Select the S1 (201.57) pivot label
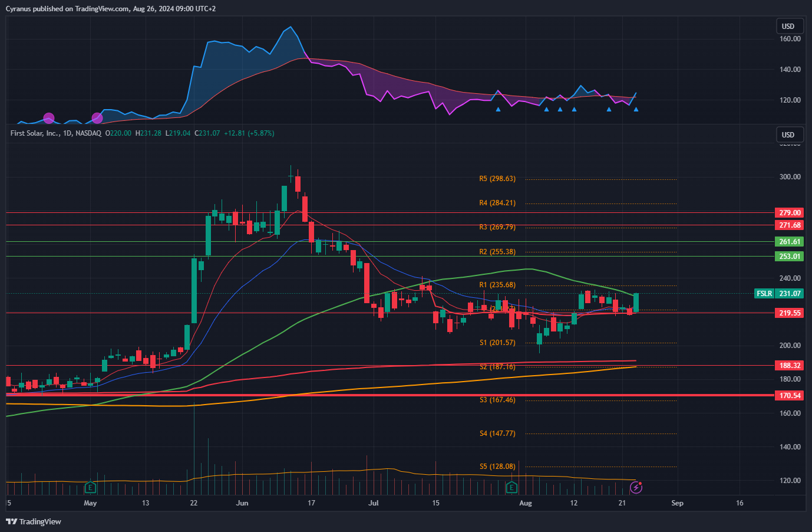This screenshot has height=532, width=812. click(x=497, y=342)
